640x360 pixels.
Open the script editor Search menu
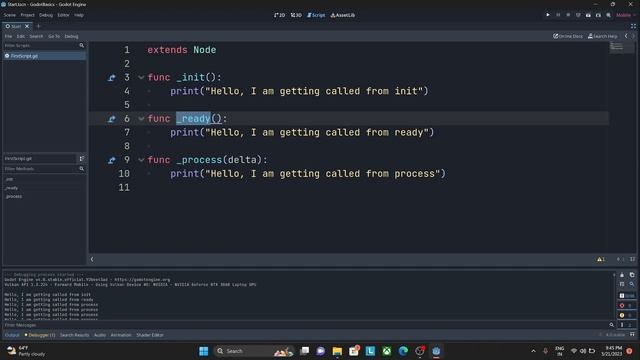(36, 36)
